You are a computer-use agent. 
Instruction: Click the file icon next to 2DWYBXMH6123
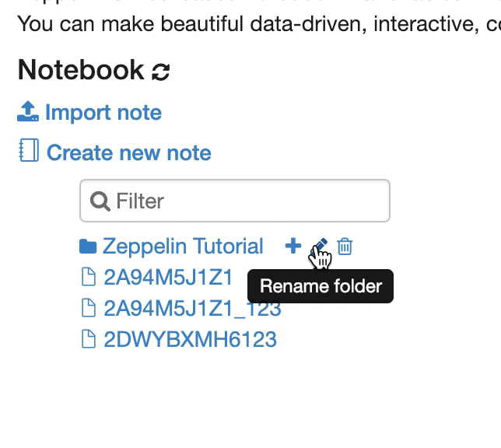[89, 338]
